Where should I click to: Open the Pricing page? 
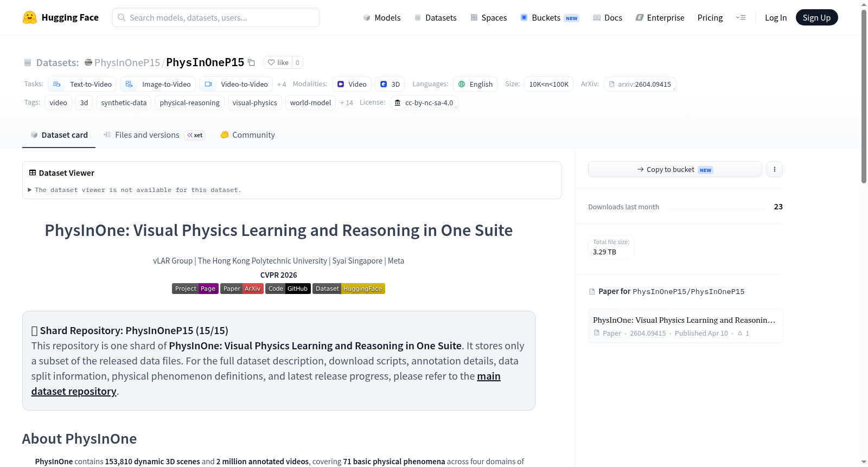(710, 17)
